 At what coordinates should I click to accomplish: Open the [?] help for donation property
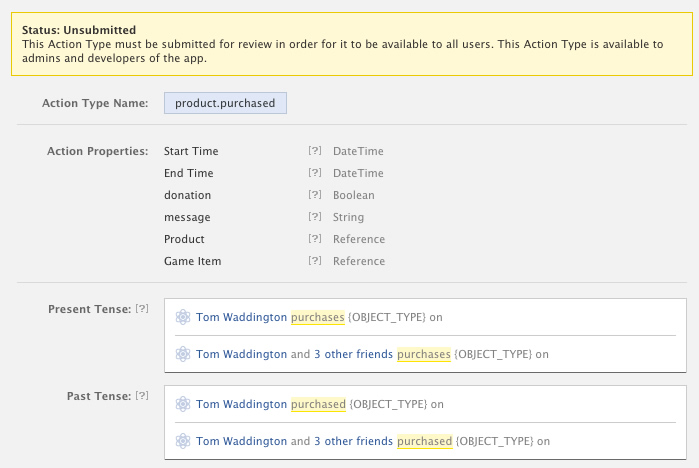coord(315,195)
